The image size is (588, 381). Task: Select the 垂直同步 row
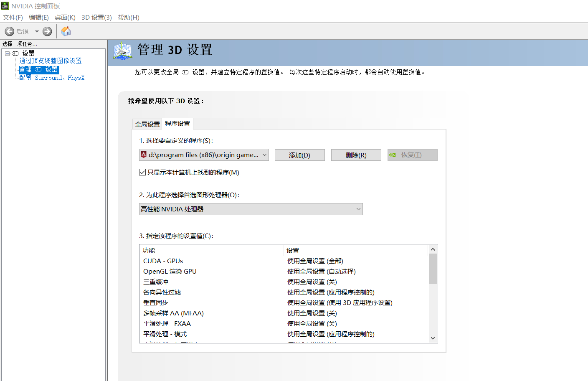coord(284,303)
